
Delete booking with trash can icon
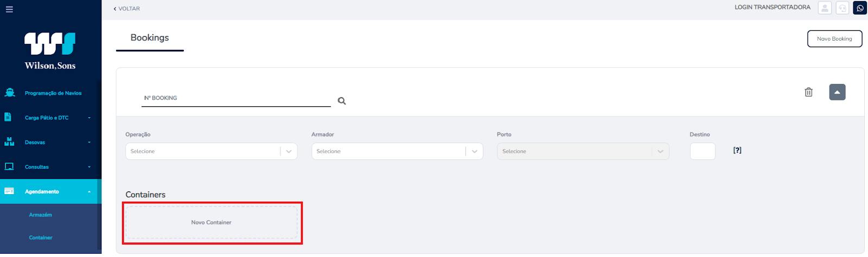pyautogui.click(x=808, y=92)
